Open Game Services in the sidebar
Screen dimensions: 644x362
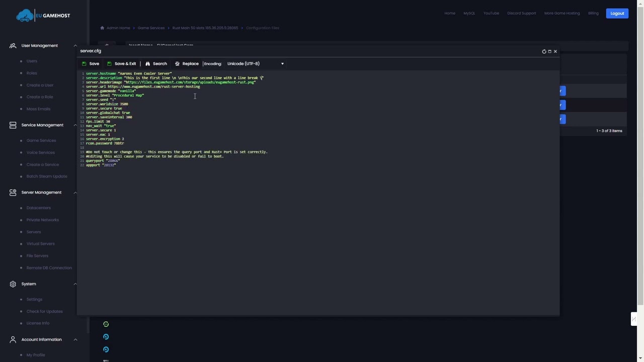point(41,141)
